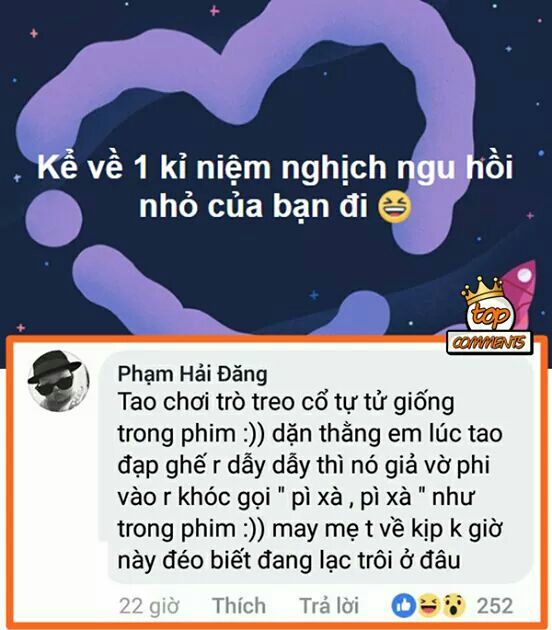
Task: Click the last comment line ending "lạc trôi ở đâu"
Action: [289, 560]
